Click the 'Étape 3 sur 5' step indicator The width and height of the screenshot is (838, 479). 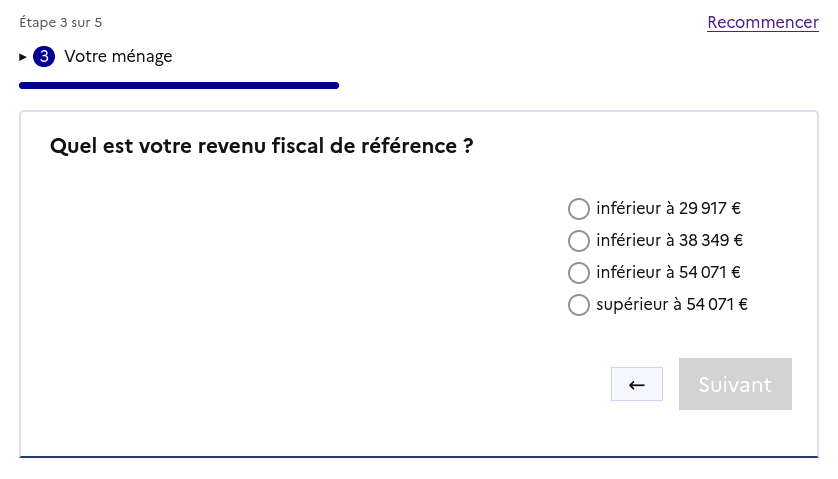coord(60,22)
